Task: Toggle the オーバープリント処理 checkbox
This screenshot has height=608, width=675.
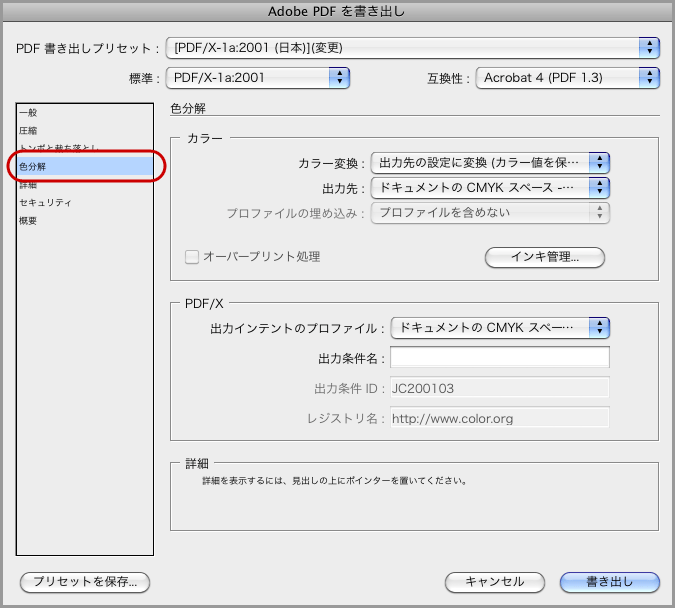Action: click(x=192, y=257)
